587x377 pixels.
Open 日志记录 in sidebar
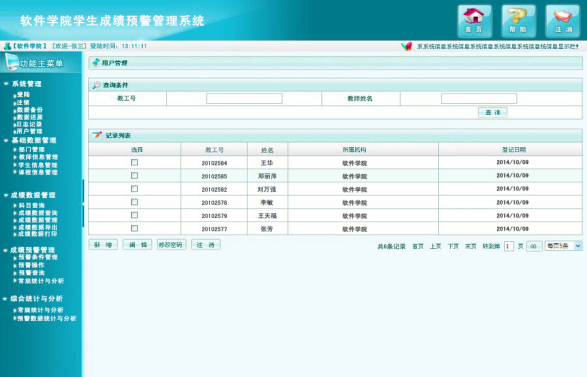tap(29, 124)
